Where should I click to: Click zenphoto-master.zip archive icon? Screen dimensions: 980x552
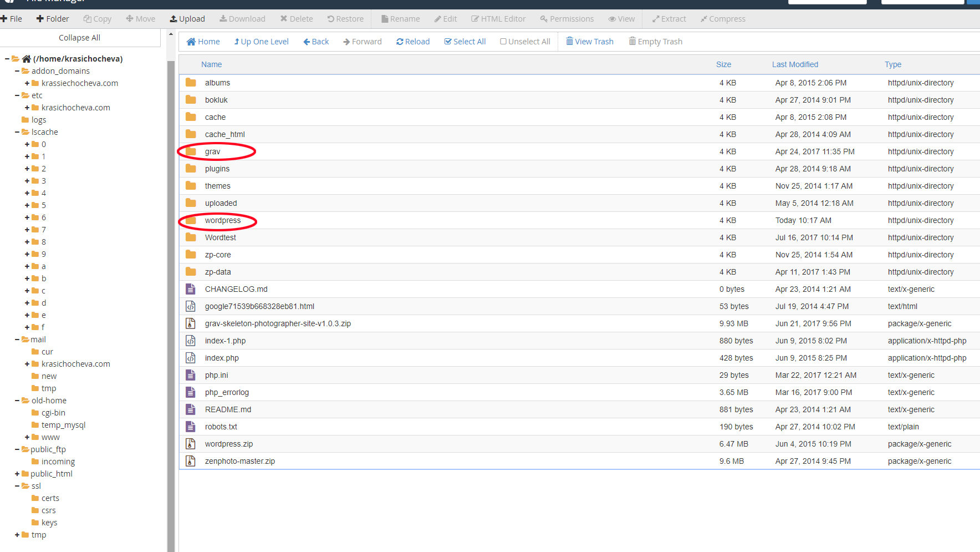click(x=191, y=461)
